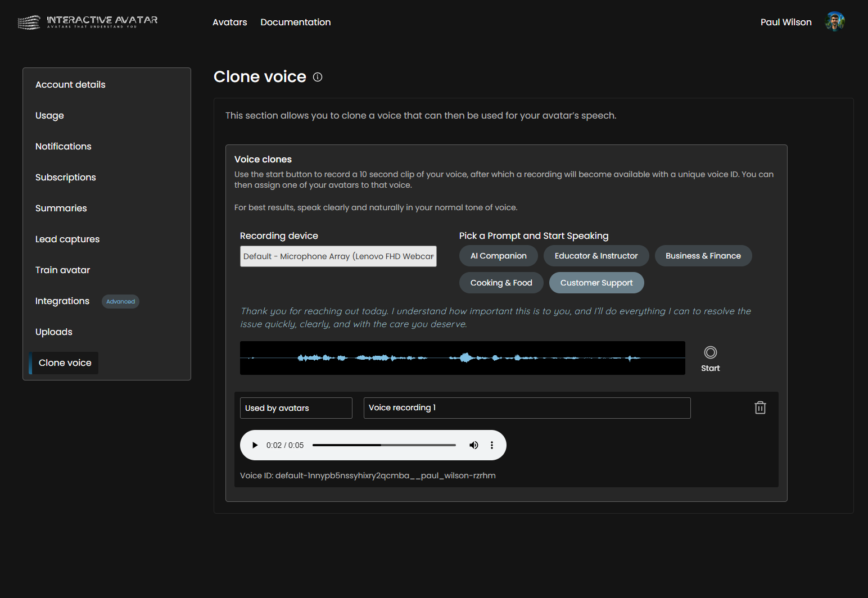
Task: Pick the Cooking & Food prompt
Action: 501,283
